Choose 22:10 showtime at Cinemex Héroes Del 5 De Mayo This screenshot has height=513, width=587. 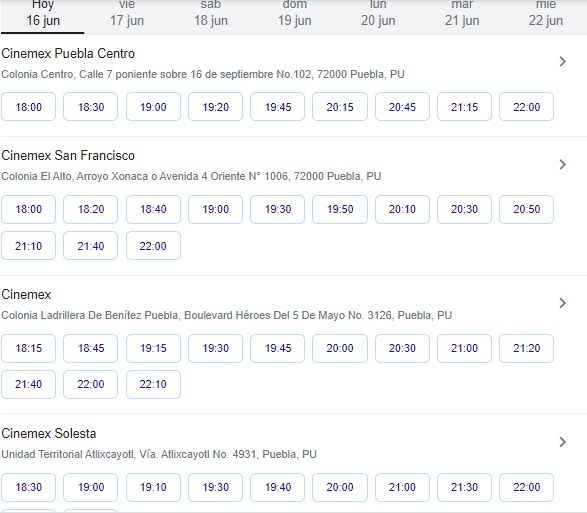click(153, 384)
